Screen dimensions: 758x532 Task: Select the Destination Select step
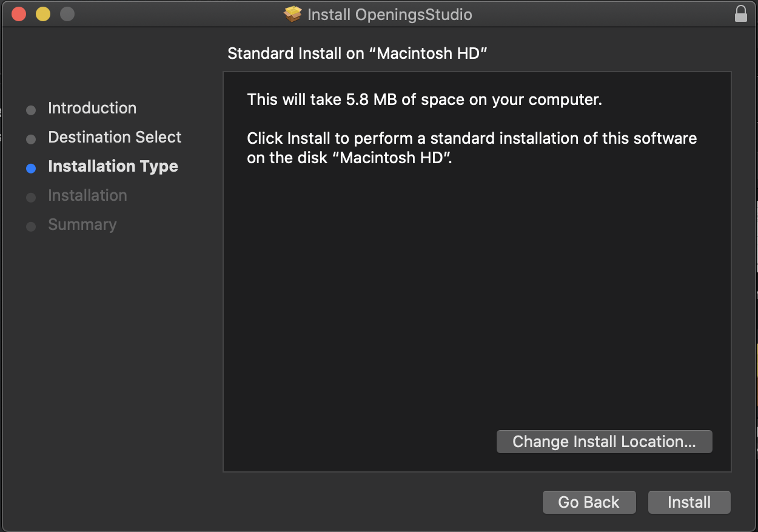[x=115, y=137]
